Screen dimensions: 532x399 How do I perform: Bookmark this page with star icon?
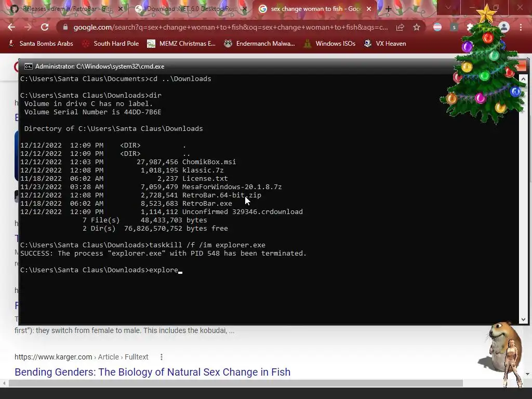[417, 27]
